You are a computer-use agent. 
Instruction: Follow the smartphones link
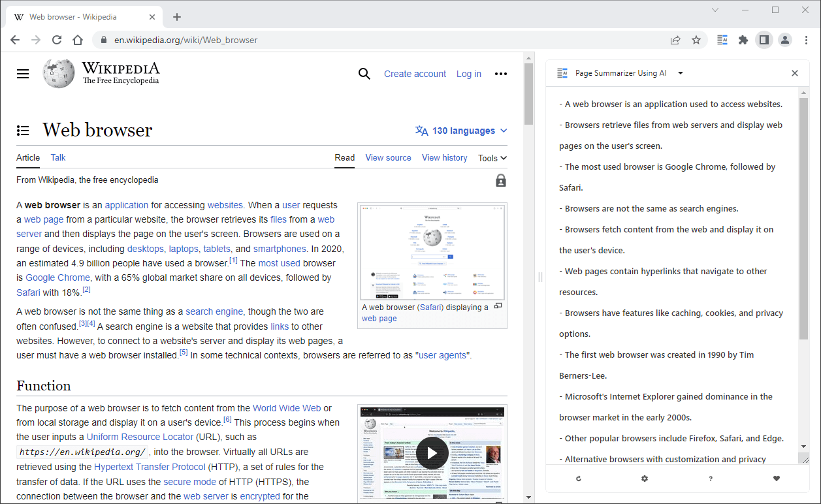[x=280, y=249]
